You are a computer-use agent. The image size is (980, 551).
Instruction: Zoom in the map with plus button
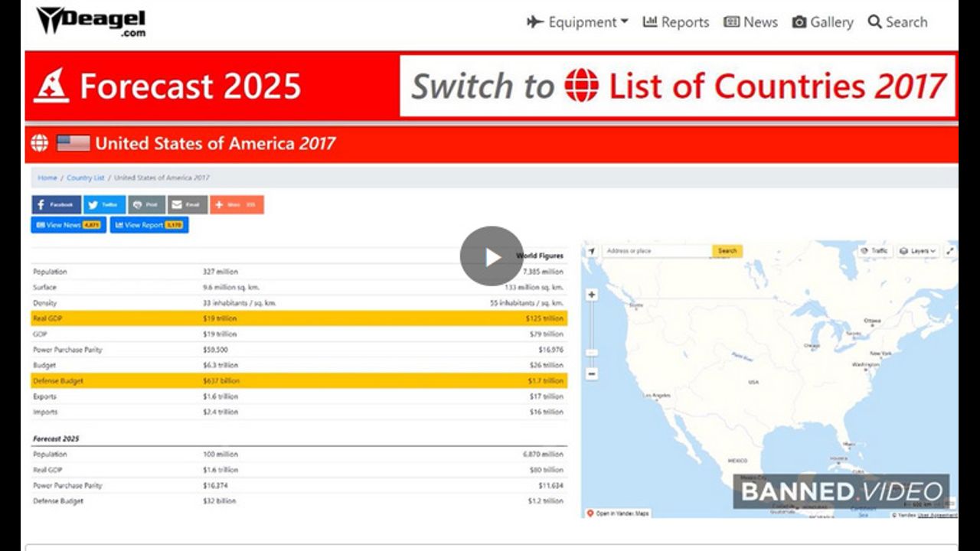(592, 295)
